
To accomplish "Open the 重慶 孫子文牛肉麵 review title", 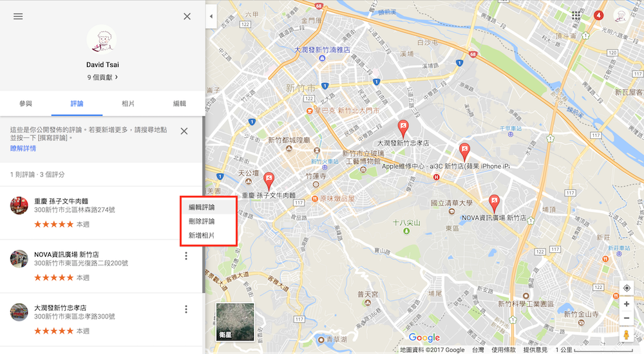I will [61, 201].
